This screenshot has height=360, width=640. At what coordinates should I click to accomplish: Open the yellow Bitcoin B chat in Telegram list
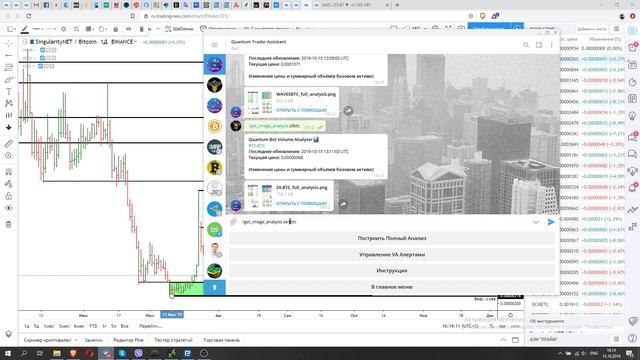215,168
